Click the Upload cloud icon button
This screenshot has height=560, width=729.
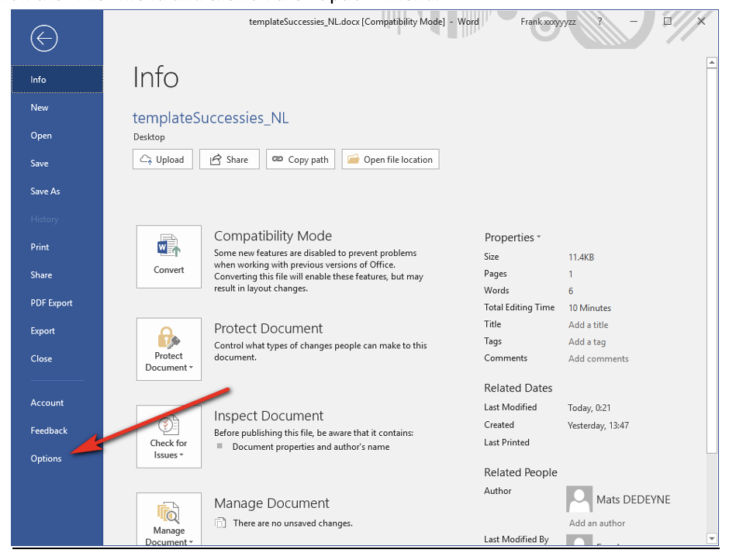point(162,160)
